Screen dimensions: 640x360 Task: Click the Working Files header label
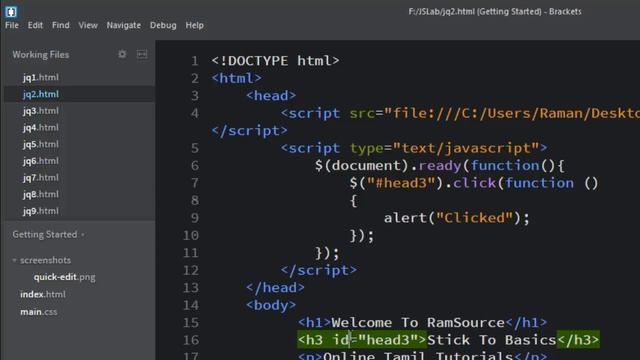[40, 55]
